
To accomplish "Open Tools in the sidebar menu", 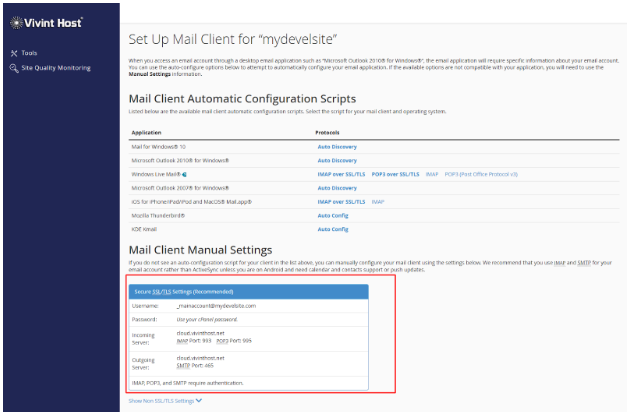I will tap(29, 53).
